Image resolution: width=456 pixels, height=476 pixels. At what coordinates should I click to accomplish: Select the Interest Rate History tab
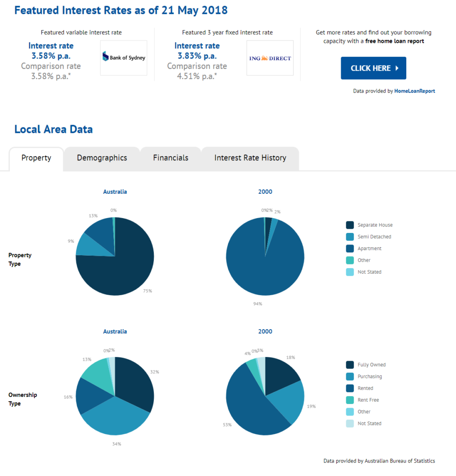coord(250,159)
